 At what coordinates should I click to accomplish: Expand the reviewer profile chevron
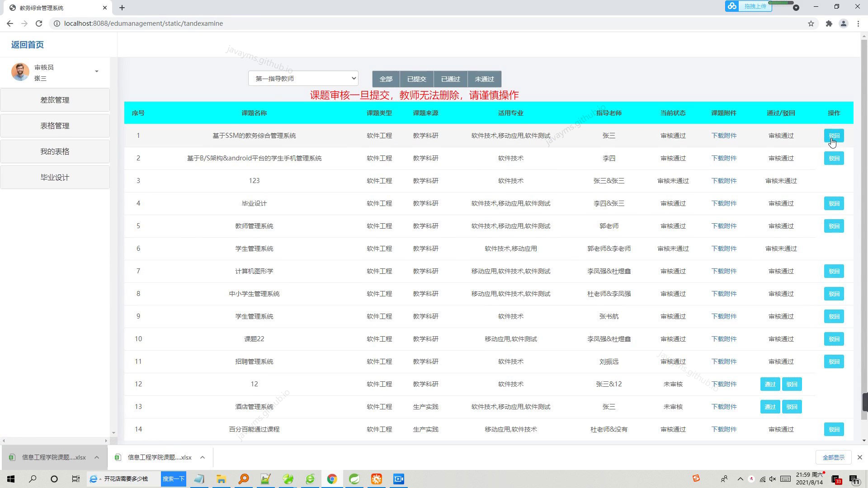(x=96, y=71)
